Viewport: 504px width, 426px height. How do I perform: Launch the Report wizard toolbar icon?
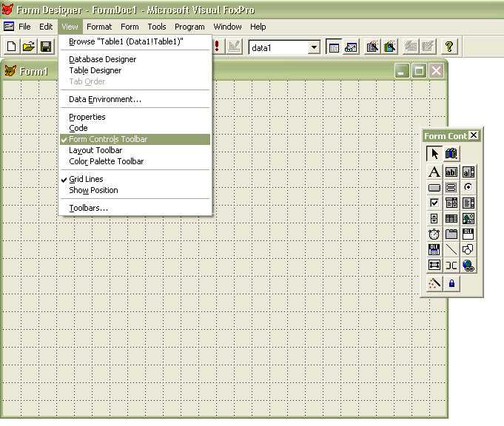[x=389, y=47]
